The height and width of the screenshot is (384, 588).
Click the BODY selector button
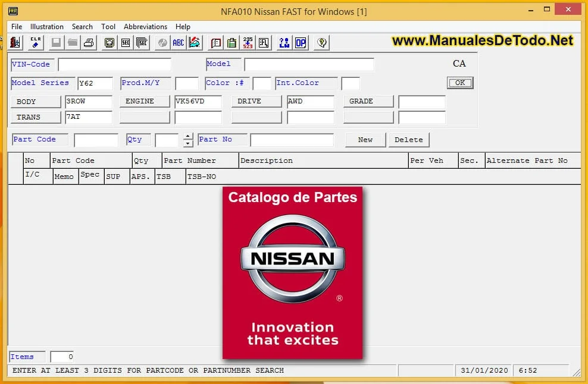pyautogui.click(x=36, y=102)
